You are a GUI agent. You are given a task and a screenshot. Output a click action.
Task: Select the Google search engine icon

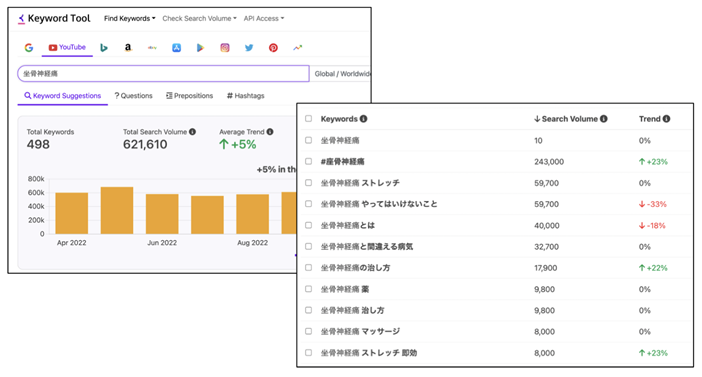pyautogui.click(x=29, y=47)
